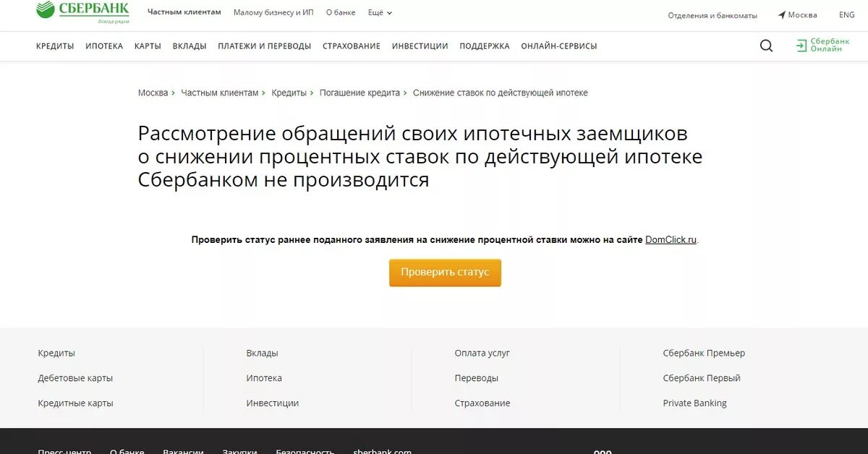
Task: Open the ИНВЕСТИЦИИ menu
Action: [420, 46]
